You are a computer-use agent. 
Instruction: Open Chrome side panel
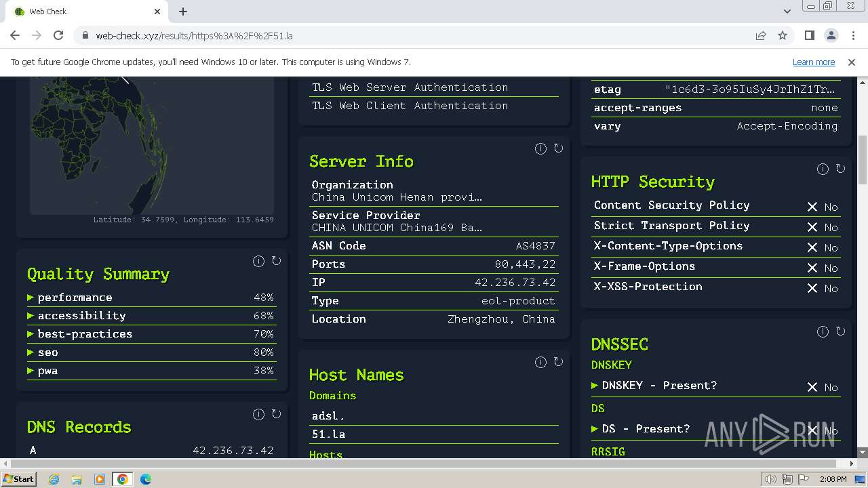809,35
